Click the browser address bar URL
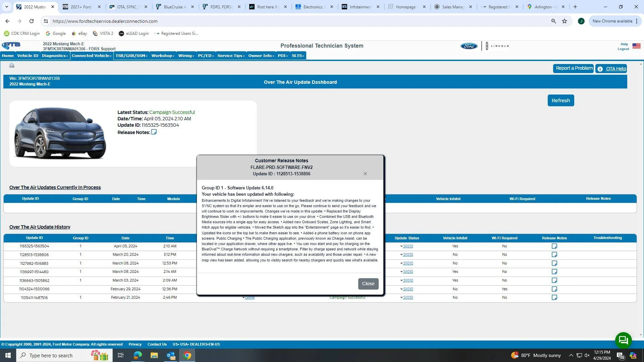 click(105, 21)
